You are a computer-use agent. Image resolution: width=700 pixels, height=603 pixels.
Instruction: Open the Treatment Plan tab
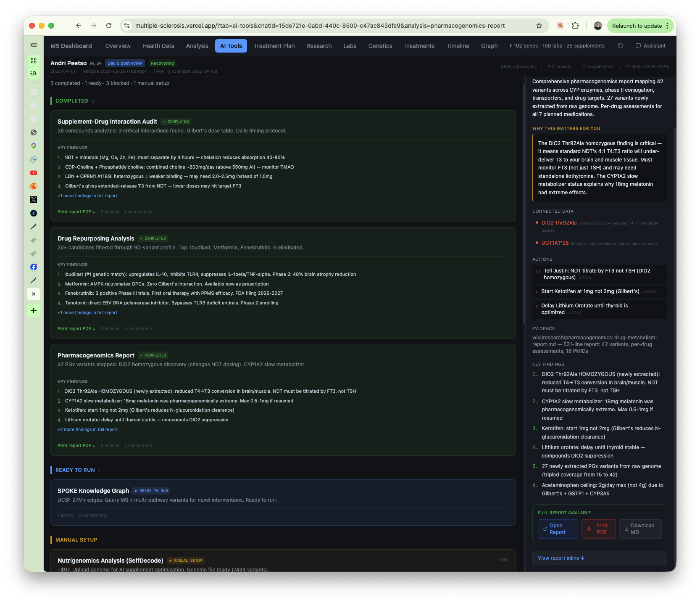click(274, 46)
